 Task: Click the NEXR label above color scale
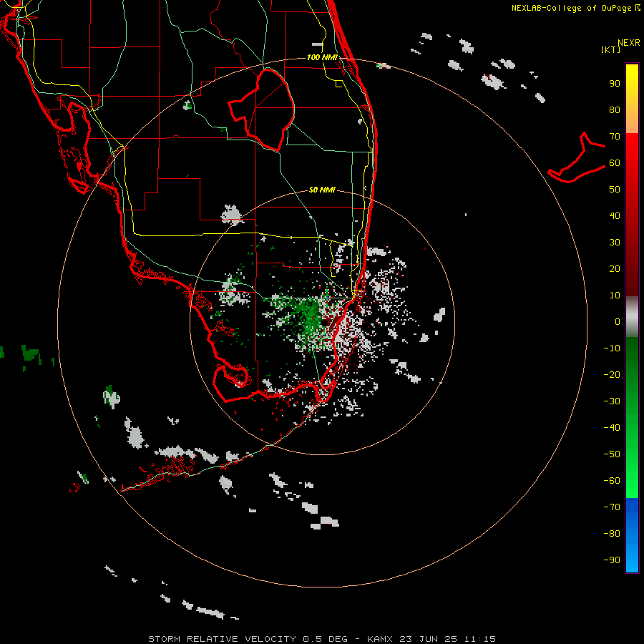click(x=629, y=43)
